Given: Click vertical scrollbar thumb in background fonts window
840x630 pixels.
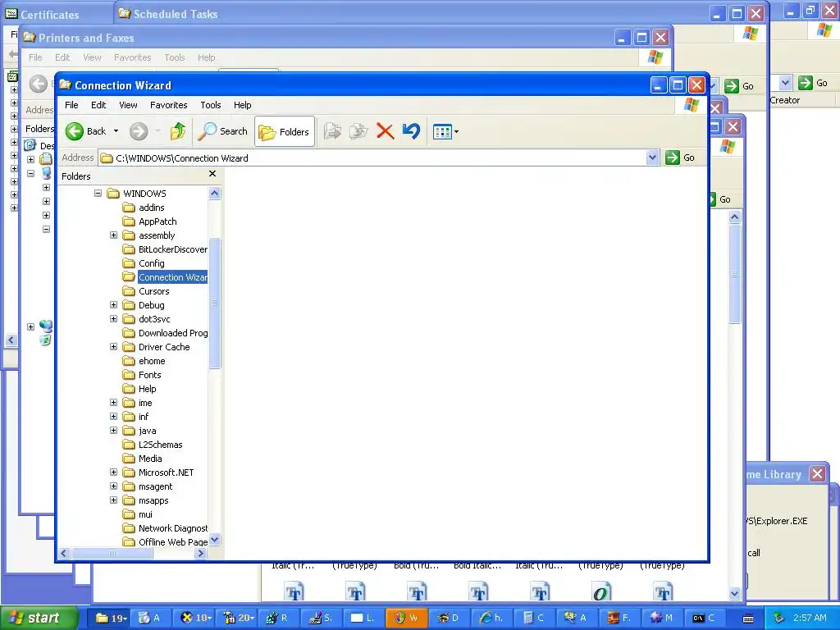Looking at the screenshot, I should coord(734,274).
